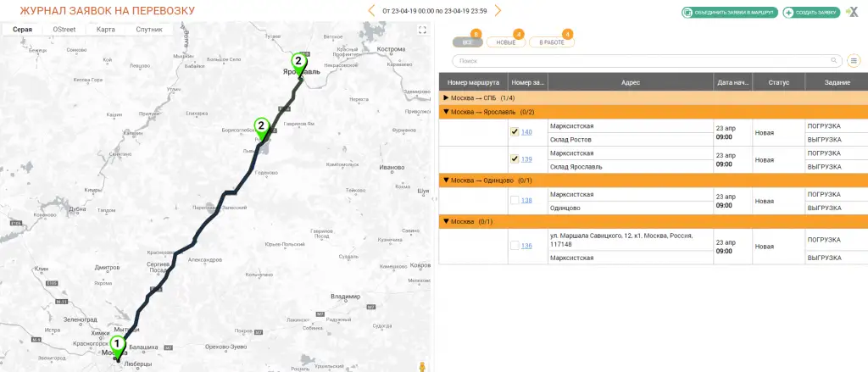
Task: Collapse the Москва → Ярославль route group
Action: click(446, 112)
